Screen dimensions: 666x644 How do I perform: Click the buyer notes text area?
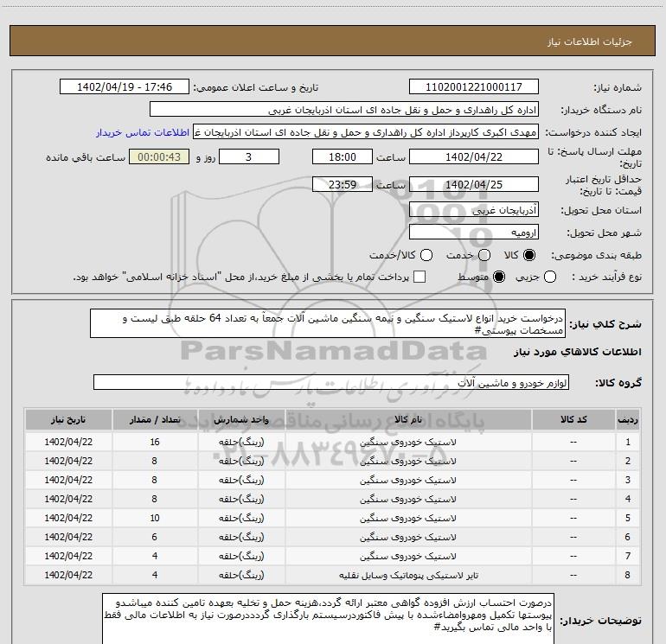329,619
